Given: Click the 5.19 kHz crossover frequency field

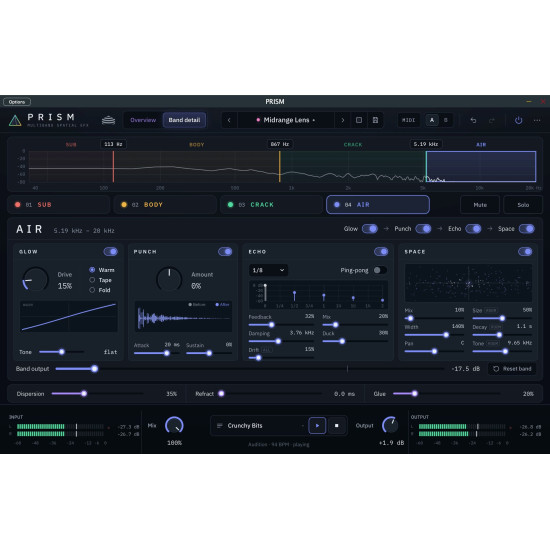Looking at the screenshot, I should tap(426, 144).
